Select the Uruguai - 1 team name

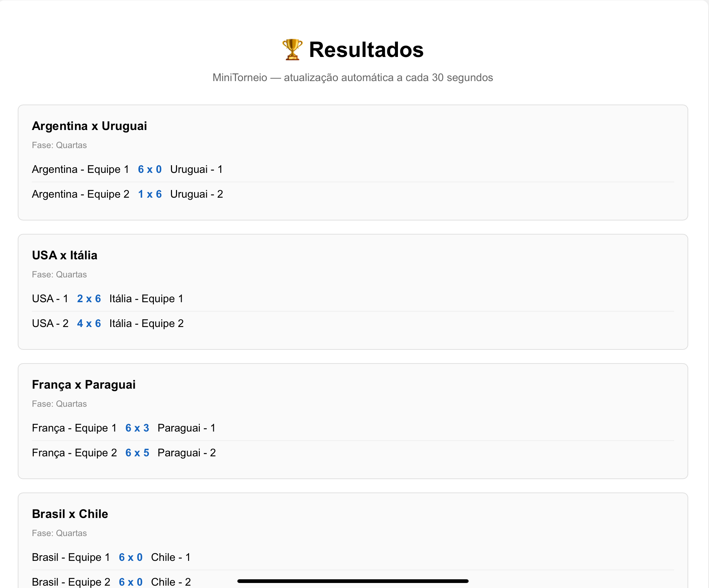click(196, 169)
